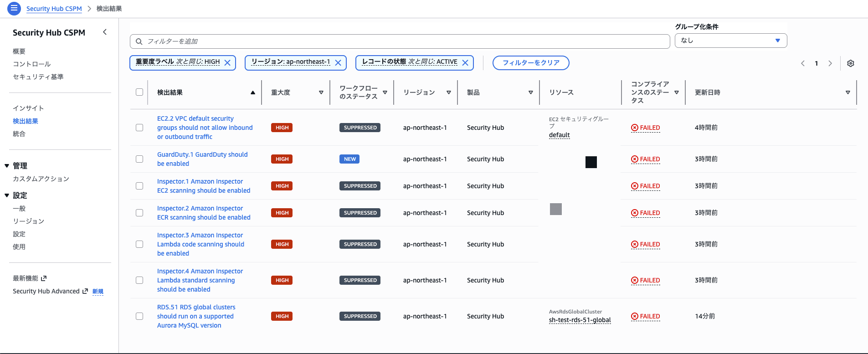Viewport: 868px width, 354px height.
Task: Open Inspector.4 Lambda standard scanning finding
Action: click(200, 280)
